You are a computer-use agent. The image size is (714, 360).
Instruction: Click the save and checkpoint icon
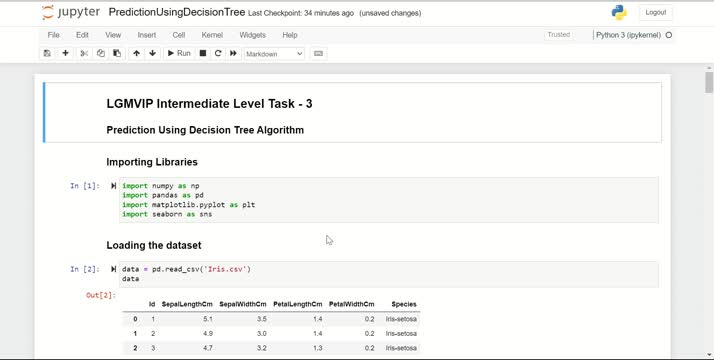point(47,53)
